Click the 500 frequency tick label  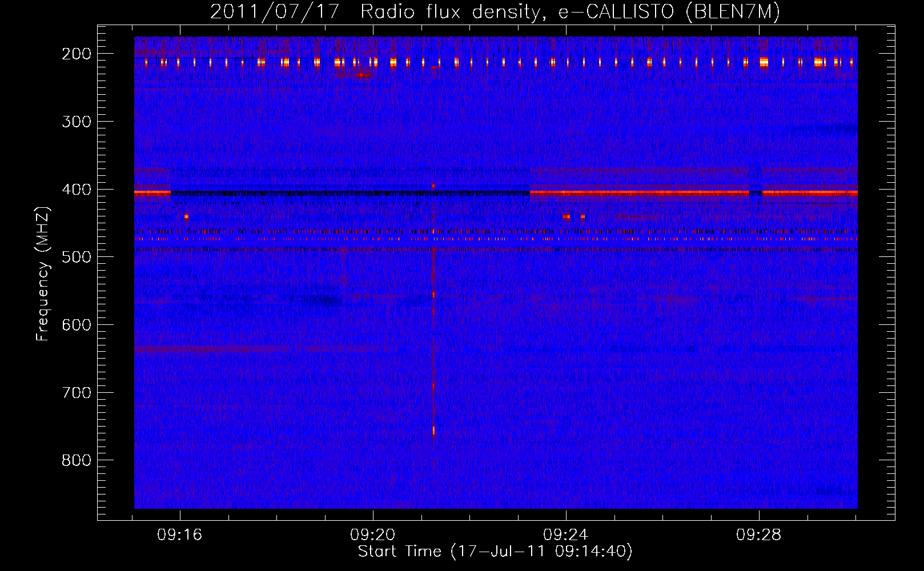(77, 257)
